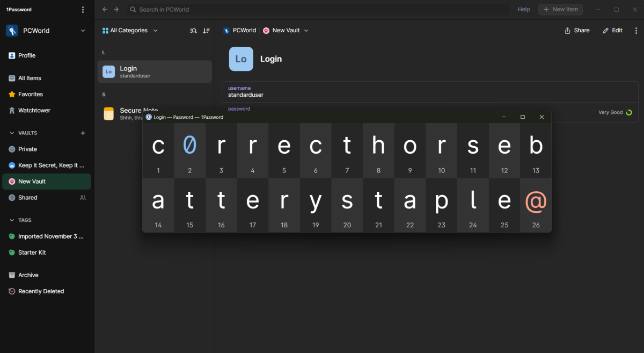The image size is (644, 353).
Task: Click the filter search icon above the item list
Action: tap(193, 31)
